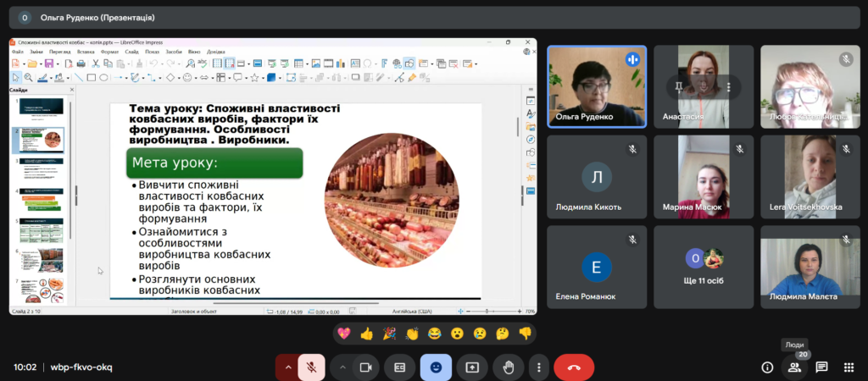The height and width of the screenshot is (381, 868).
Task: Open the 'Формат' menu in Impress
Action: (110, 51)
